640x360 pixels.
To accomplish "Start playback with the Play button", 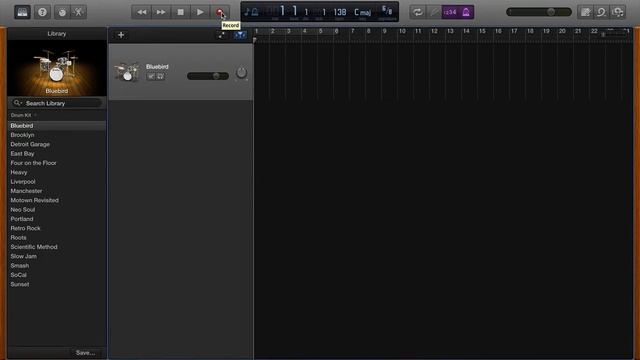I will pyautogui.click(x=200, y=12).
